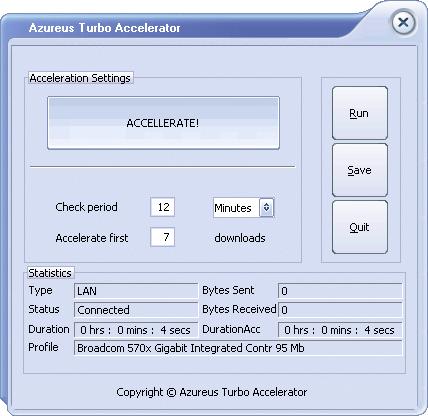Focus the Accelerate first downloads field
The image size is (428, 416).
(163, 237)
